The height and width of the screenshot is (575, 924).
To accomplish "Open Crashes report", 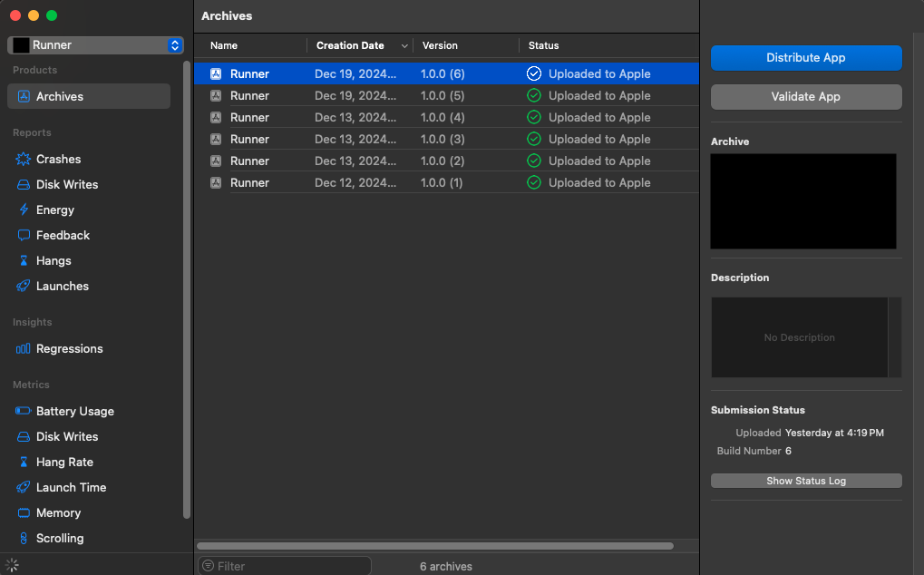I will click(58, 159).
